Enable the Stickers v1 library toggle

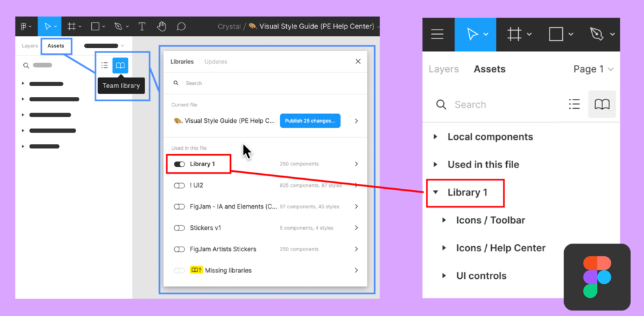(x=179, y=228)
